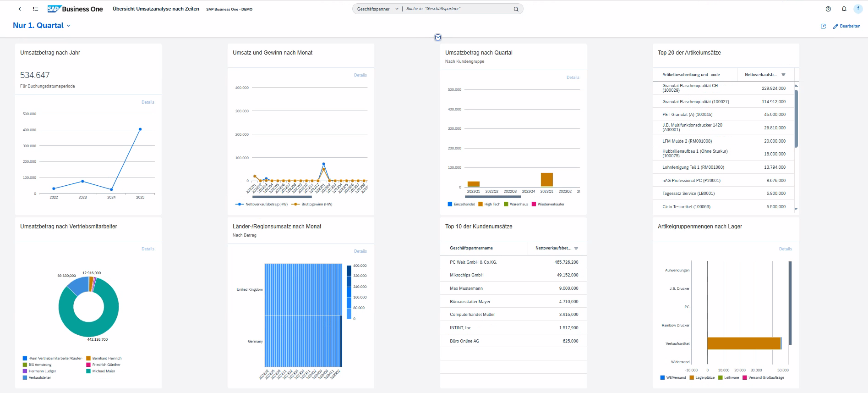Viewport: 868px width, 393px height.
Task: Click the user profile avatar
Action: pyautogui.click(x=858, y=9)
